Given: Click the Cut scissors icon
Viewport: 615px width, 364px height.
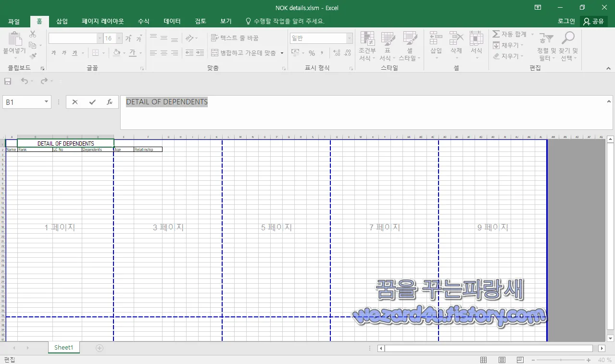Looking at the screenshot, I should pos(33,34).
